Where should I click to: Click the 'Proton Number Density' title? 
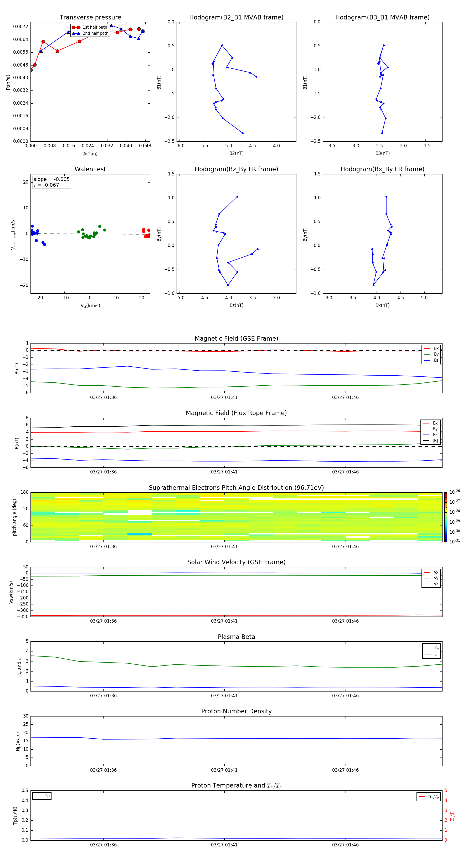pos(236,711)
